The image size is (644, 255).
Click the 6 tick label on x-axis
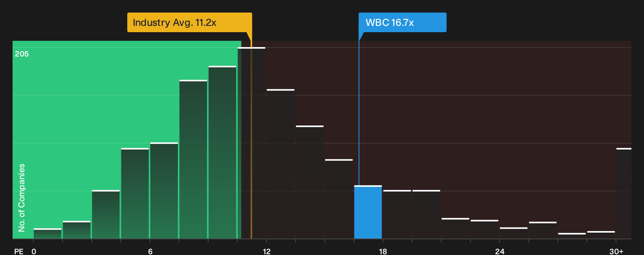click(x=150, y=251)
